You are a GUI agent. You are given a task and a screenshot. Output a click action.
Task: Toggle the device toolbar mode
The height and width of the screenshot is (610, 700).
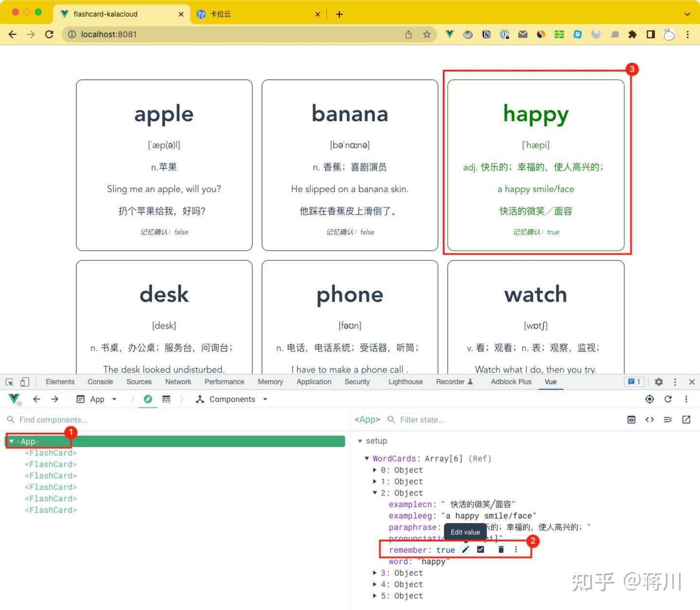coord(25,382)
